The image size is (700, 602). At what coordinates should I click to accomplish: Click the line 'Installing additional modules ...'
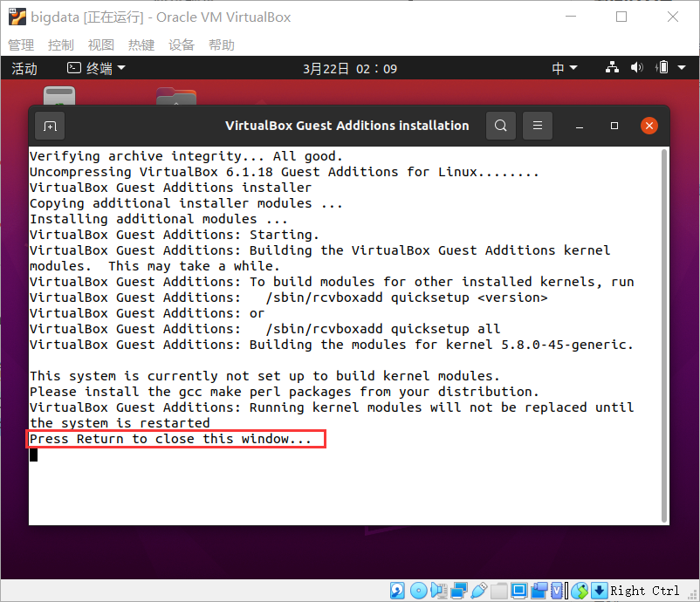pos(159,219)
